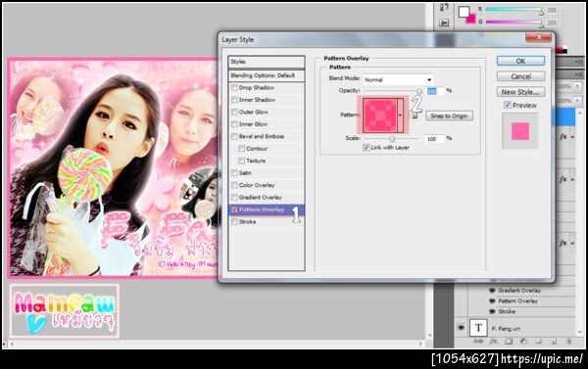Click canvas horizontal scrollbar left arrow

point(12,344)
